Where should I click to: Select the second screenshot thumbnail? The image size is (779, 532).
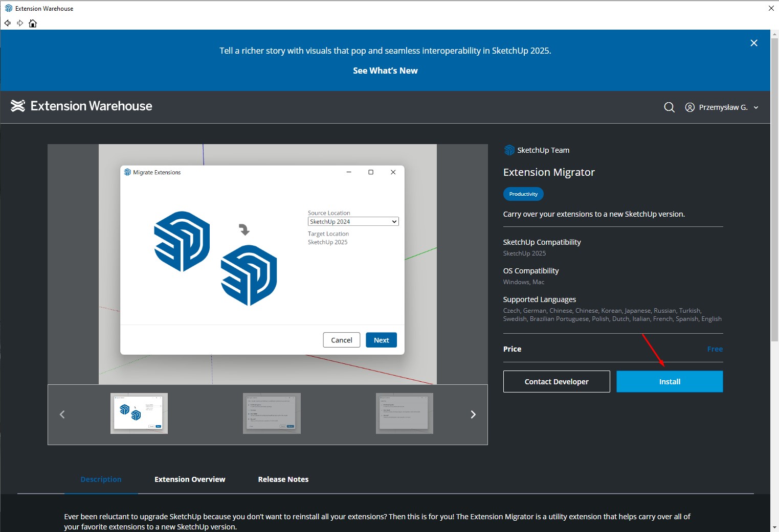[272, 413]
